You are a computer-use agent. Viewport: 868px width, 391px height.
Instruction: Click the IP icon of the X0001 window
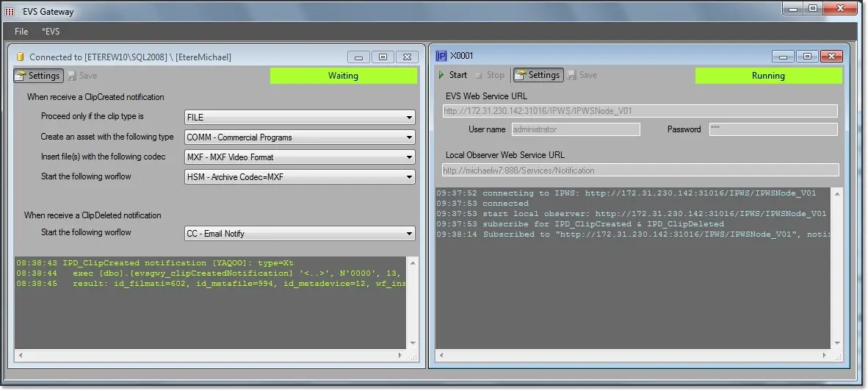(441, 56)
